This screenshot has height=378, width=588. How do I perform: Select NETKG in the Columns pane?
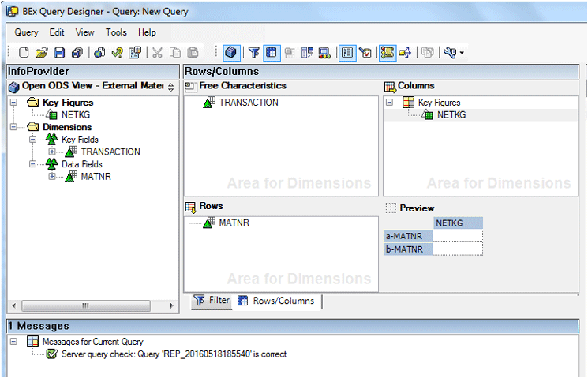click(x=451, y=114)
